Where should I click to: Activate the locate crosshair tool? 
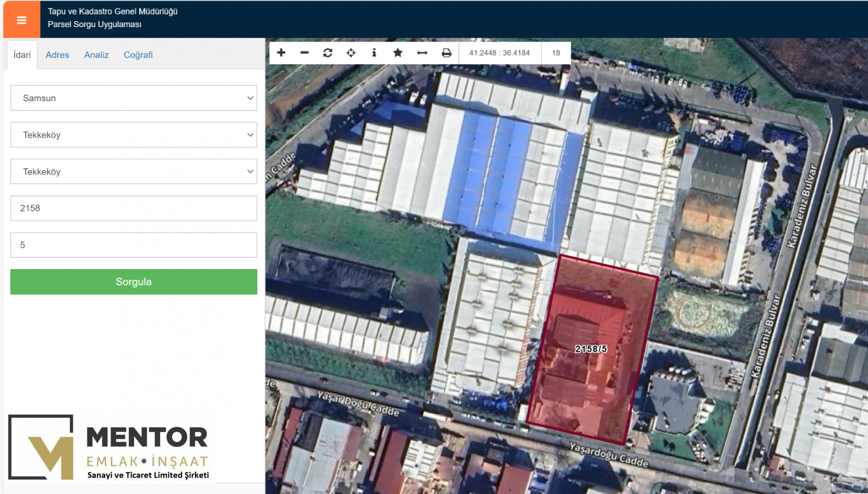[x=351, y=52]
